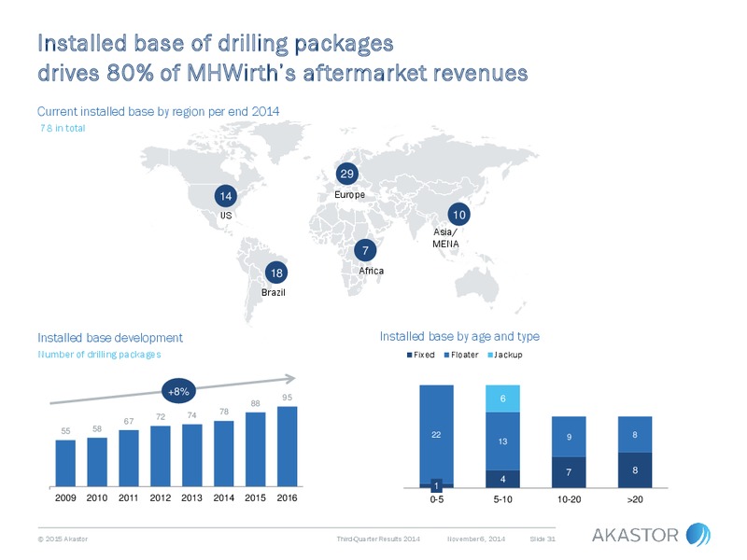
Task: Click the '2016' year axis label
Action: (288, 497)
